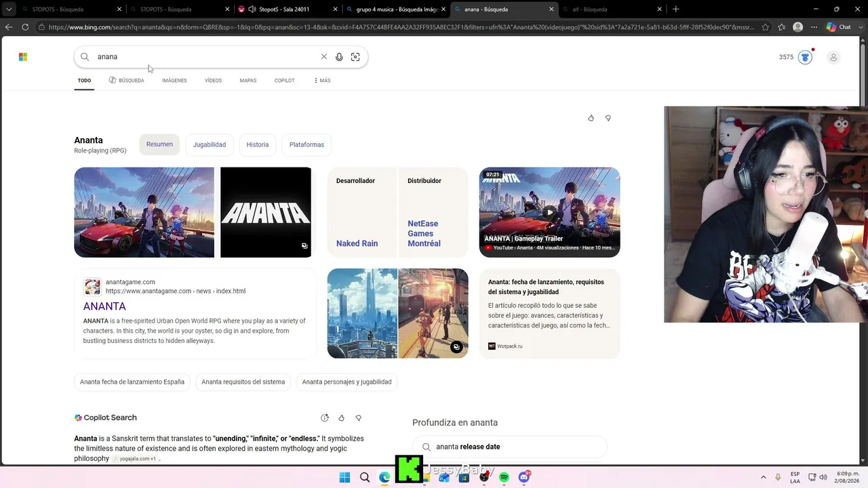
Task: Clear the Bing search text with X
Action: [x=324, y=57]
